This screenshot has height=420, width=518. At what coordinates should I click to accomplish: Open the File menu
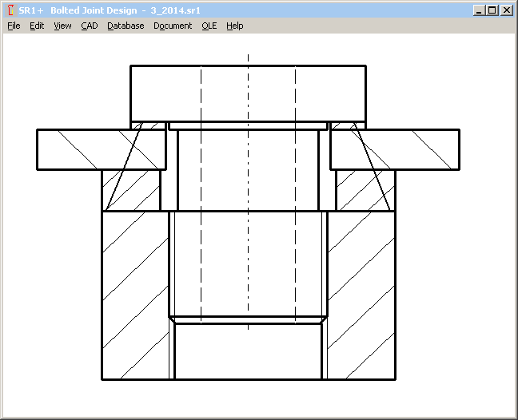tap(14, 26)
